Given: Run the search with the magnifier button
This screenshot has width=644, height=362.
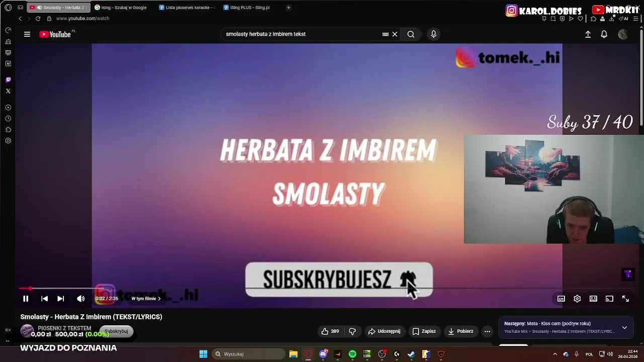Looking at the screenshot, I should point(411,34).
